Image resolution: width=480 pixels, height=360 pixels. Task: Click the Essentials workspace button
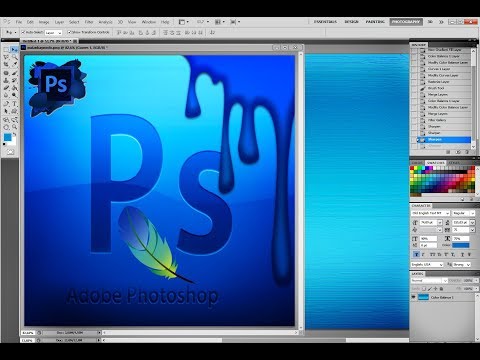(325, 22)
